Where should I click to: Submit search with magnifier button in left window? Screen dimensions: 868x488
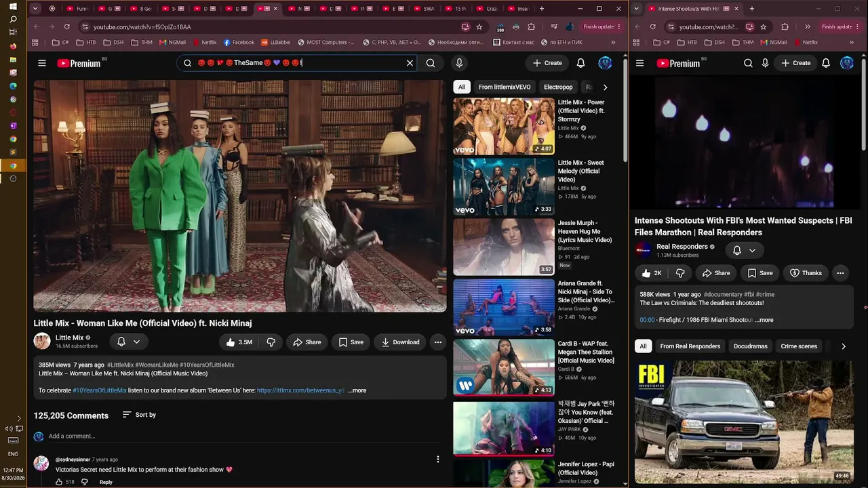coord(431,63)
